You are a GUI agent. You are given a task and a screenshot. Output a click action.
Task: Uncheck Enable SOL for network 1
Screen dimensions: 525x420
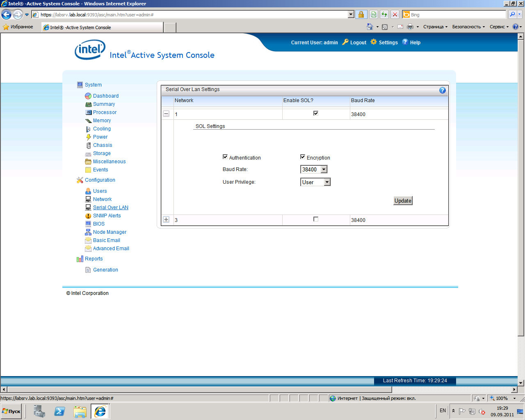tap(316, 113)
